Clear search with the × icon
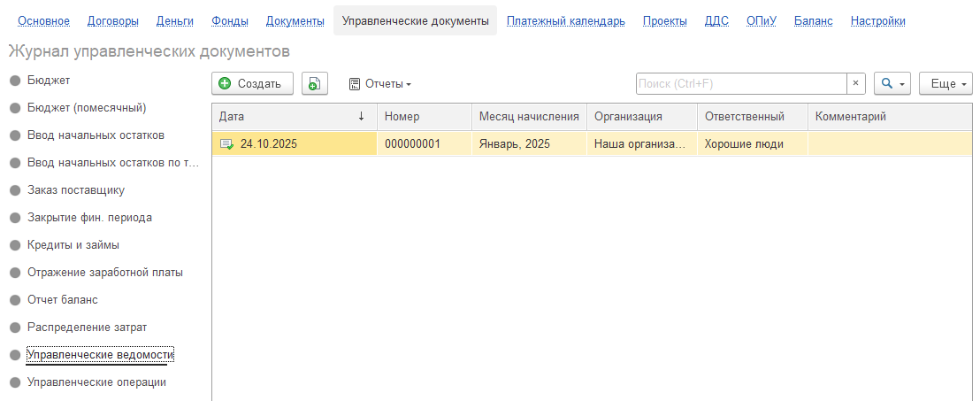This screenshot has width=980, height=401. [x=855, y=83]
